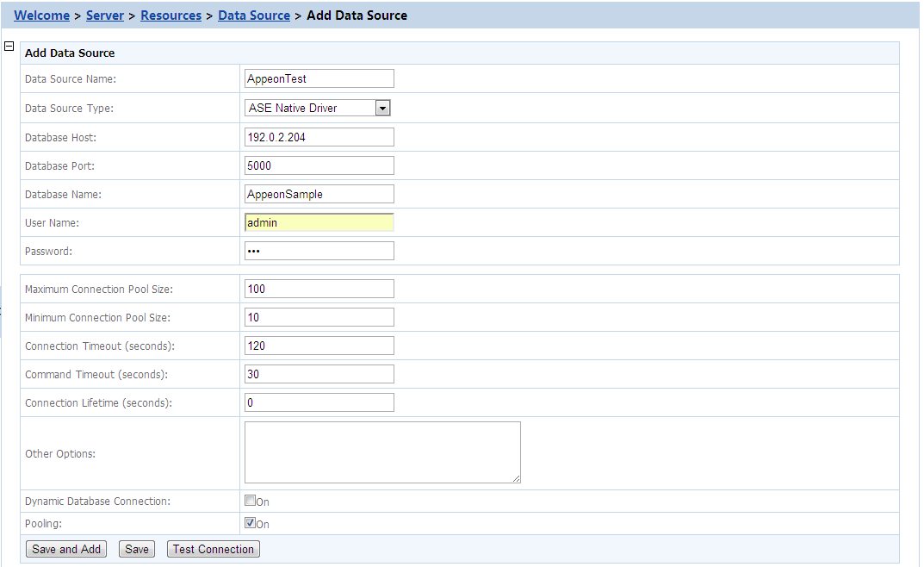
Task: Open the Server breadcrumb link
Action: pos(104,15)
